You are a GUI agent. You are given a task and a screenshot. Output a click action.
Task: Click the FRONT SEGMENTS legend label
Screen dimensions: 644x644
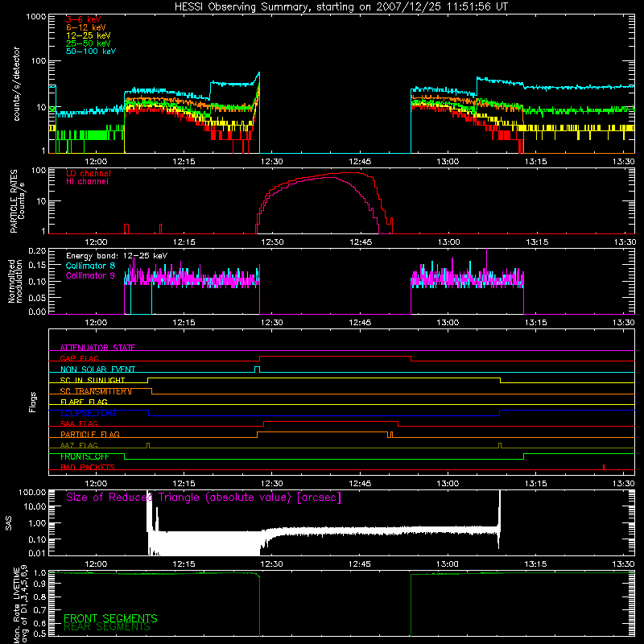[x=110, y=618]
